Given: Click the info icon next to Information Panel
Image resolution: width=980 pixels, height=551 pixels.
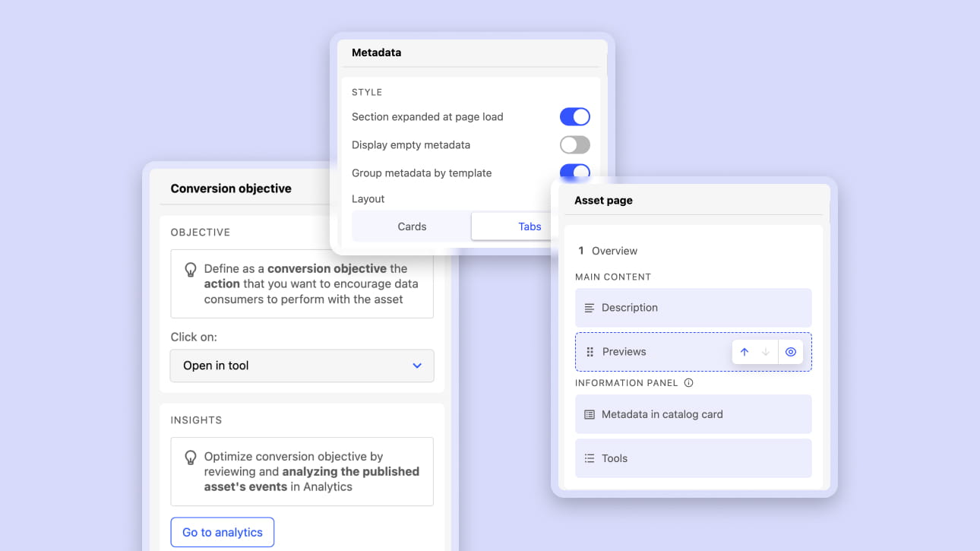Looking at the screenshot, I should coord(688,383).
